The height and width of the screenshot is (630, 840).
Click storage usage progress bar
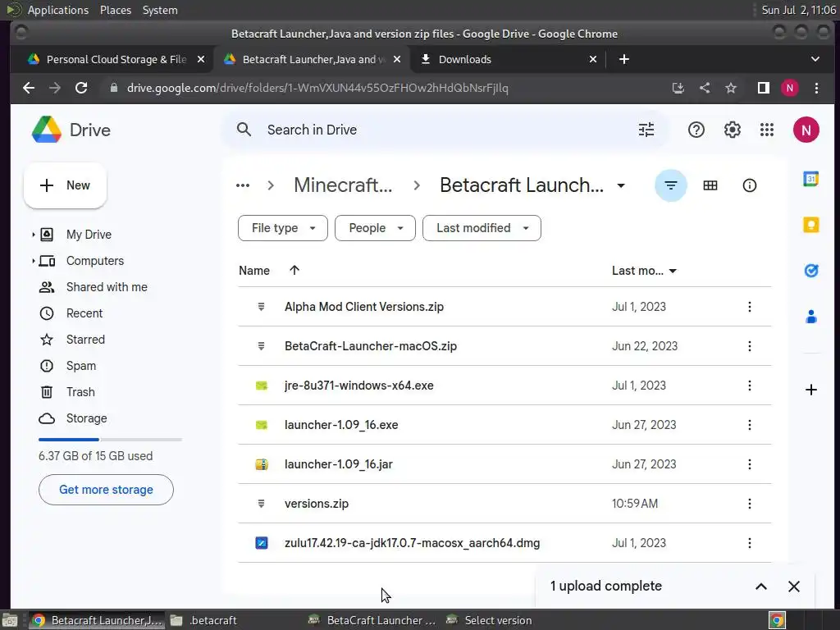point(111,440)
